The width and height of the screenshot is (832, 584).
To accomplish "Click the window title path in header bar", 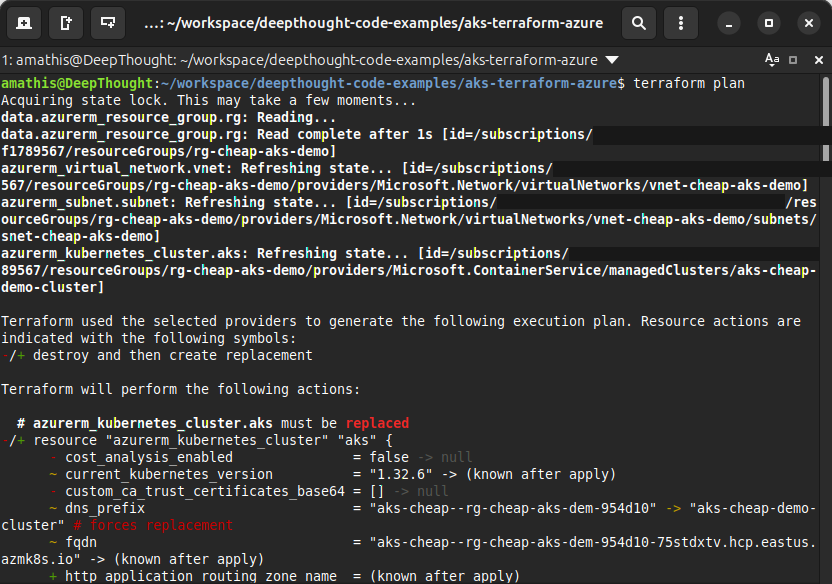I will pos(374,23).
